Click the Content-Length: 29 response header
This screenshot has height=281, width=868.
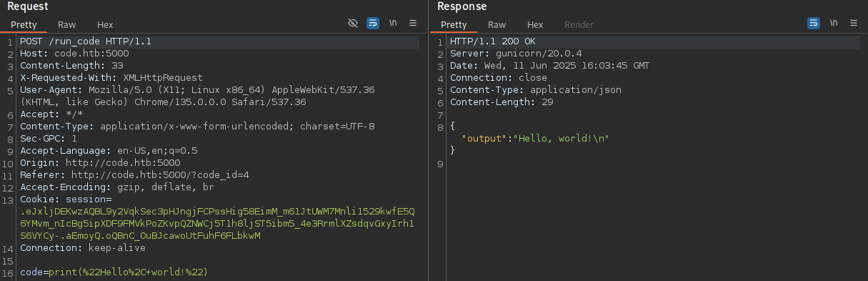point(502,102)
